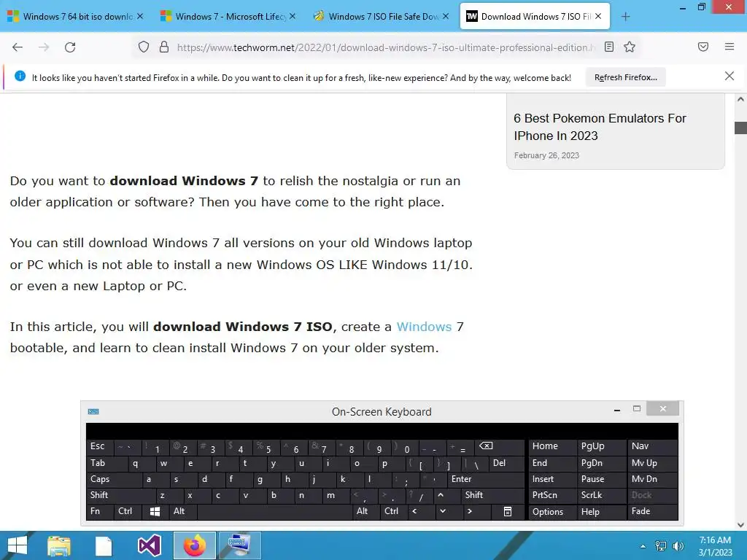Click the Tab key on On-Screen Keyboard

(107, 463)
